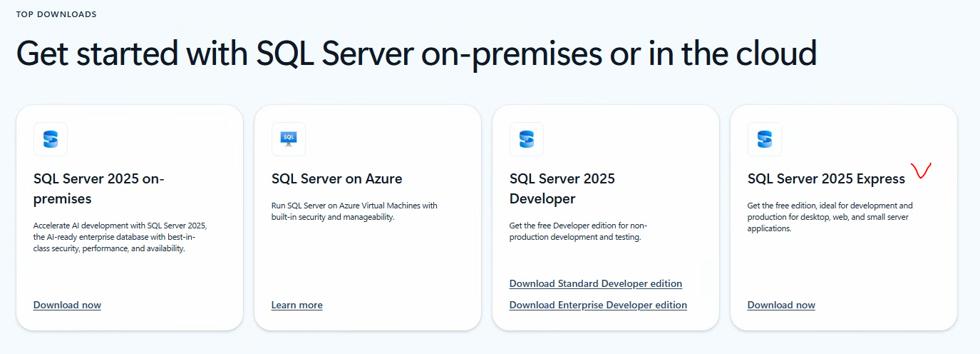Select the SQL Server 2025 Developer heading

pos(562,188)
